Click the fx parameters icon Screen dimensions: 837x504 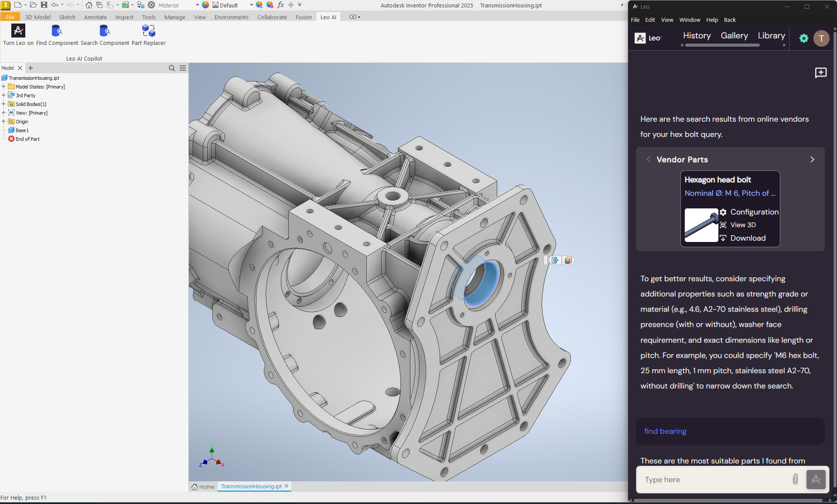tap(280, 5)
